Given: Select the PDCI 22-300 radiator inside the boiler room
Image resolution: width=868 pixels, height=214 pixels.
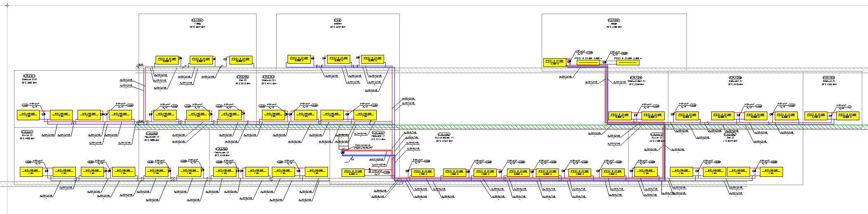Looking at the screenshot, I should (353, 172).
